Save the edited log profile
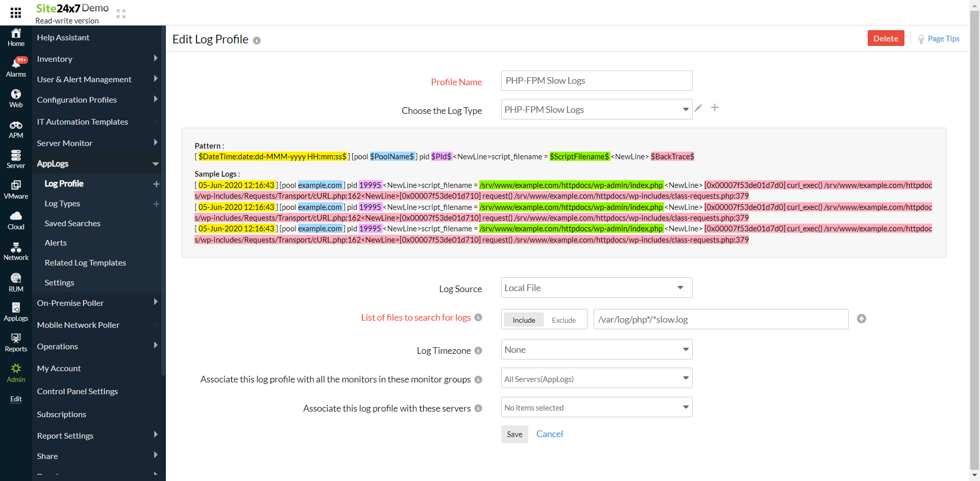This screenshot has width=980, height=481. point(514,434)
